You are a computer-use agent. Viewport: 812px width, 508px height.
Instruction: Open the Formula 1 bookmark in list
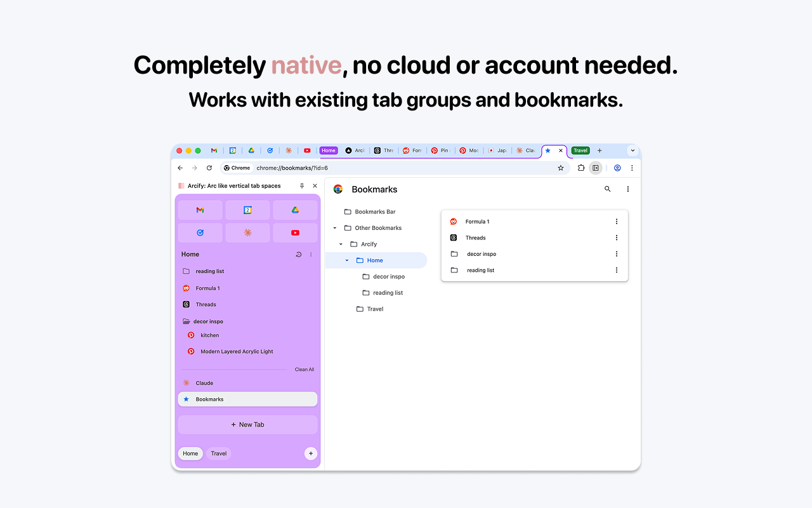(x=477, y=222)
